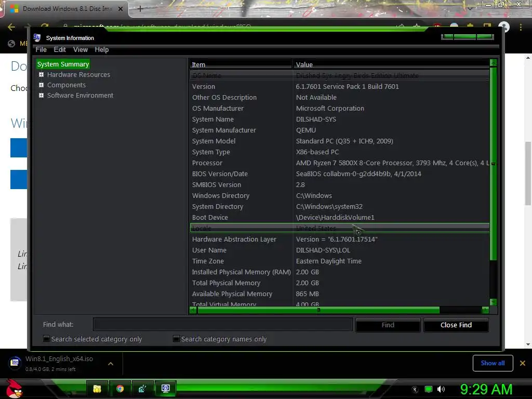Select Installed Physical Memory (RAM) row
The width and height of the screenshot is (532, 399).
pos(339,272)
